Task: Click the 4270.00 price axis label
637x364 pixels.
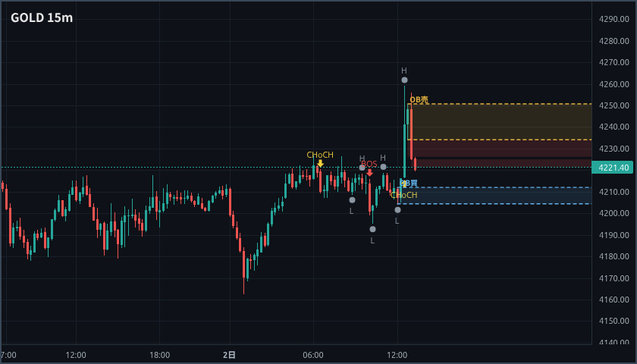Action: [x=613, y=62]
